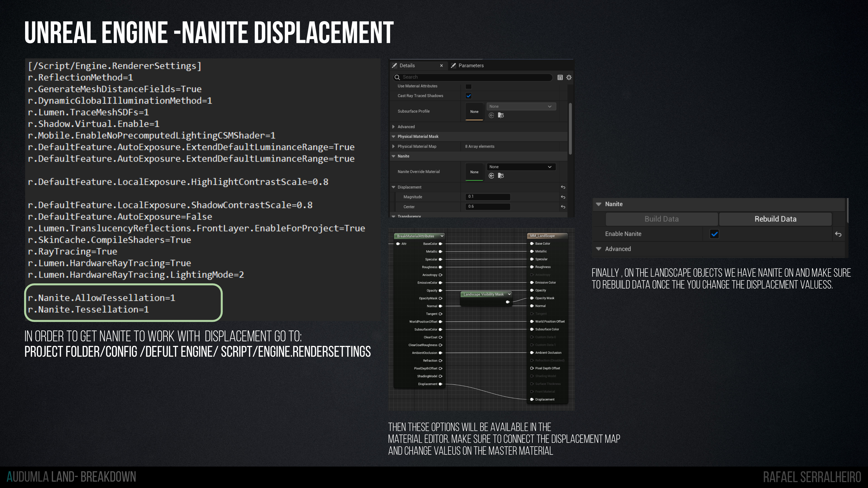Screen dimensions: 868x488
Task: Click World Position Offset input pin
Action: (532, 322)
